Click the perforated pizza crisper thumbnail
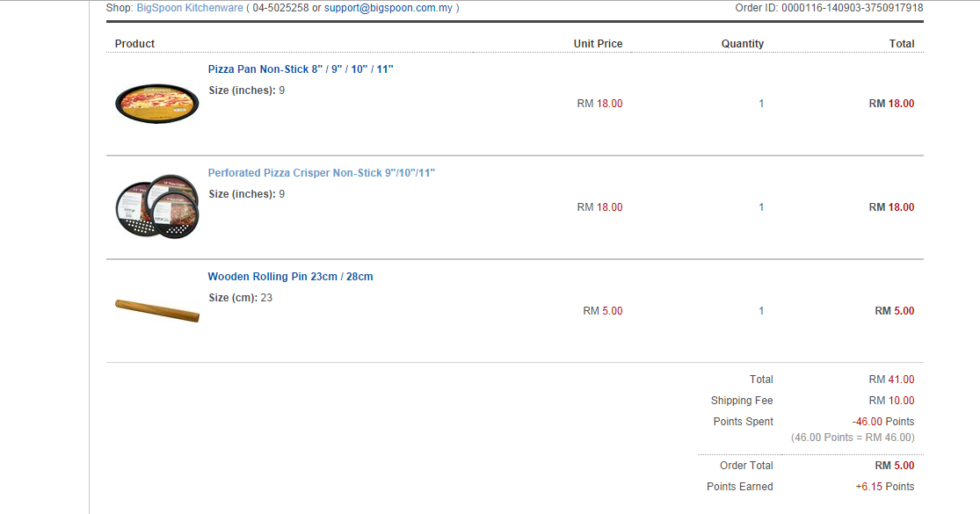 pos(156,206)
